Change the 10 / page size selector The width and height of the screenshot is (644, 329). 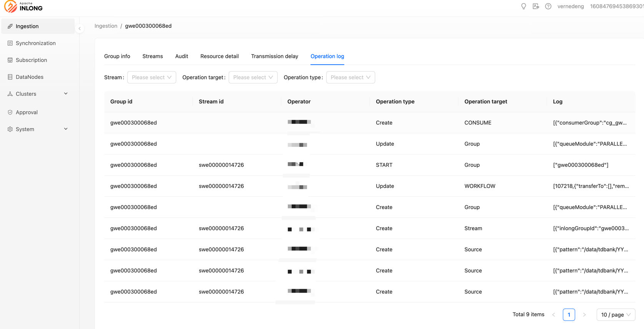coord(615,315)
